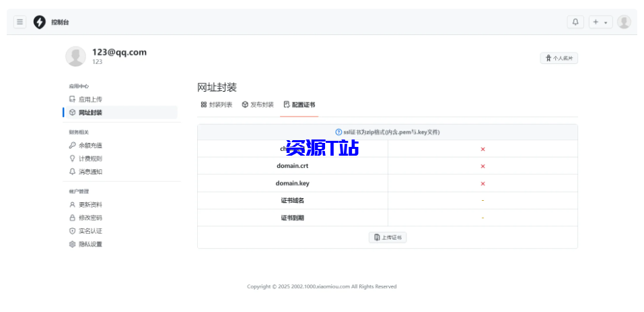Click the red X in domain.crt row

[x=482, y=166]
